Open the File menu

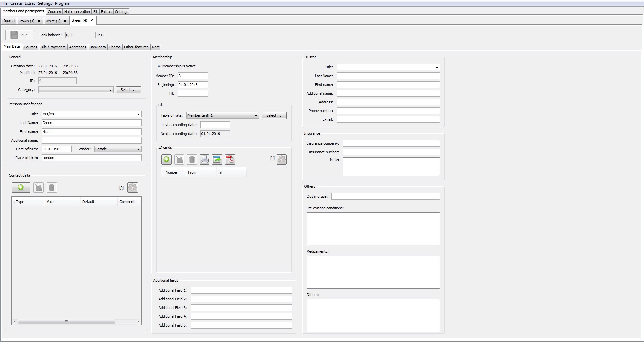[4, 3]
